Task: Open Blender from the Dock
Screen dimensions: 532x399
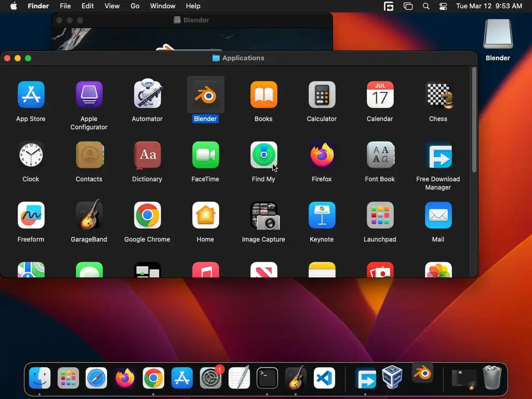Action: pyautogui.click(x=422, y=373)
